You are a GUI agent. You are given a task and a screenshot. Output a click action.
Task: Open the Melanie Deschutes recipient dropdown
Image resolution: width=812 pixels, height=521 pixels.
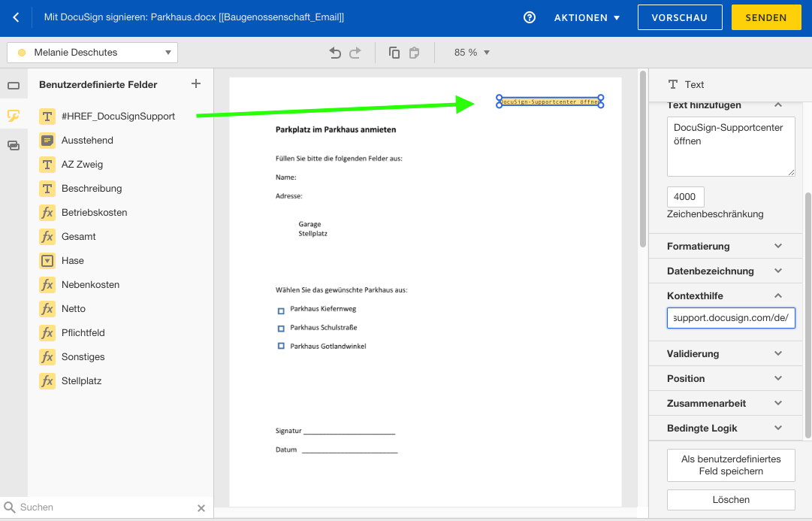(92, 52)
